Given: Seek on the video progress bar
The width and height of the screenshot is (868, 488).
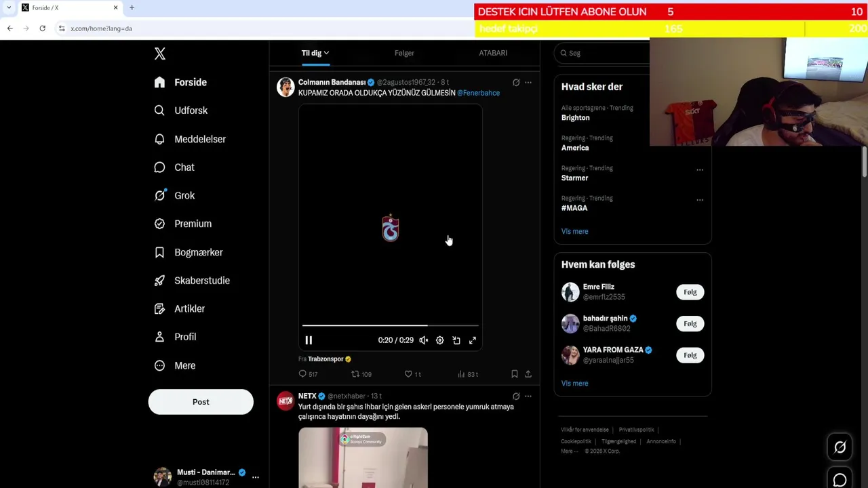Looking at the screenshot, I should tap(391, 326).
